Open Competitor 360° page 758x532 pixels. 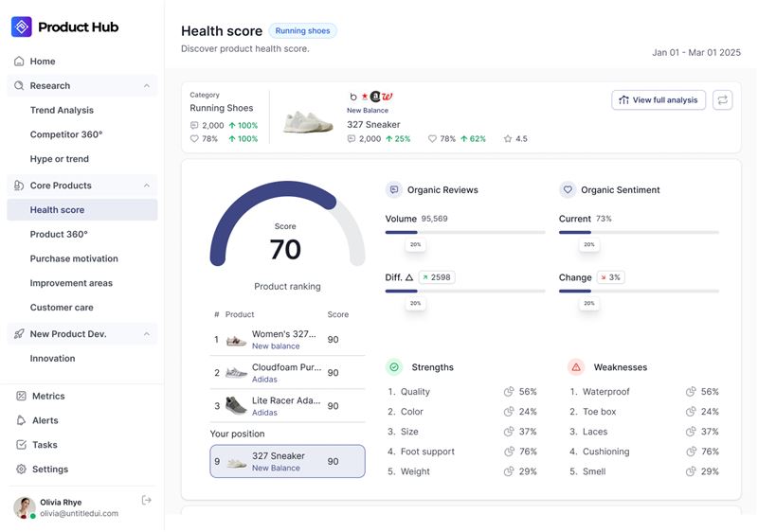[66, 134]
